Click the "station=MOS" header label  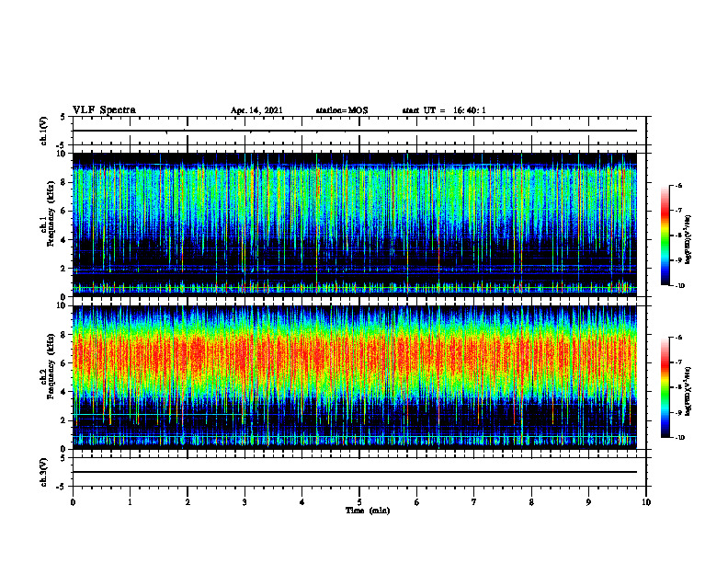(x=342, y=110)
